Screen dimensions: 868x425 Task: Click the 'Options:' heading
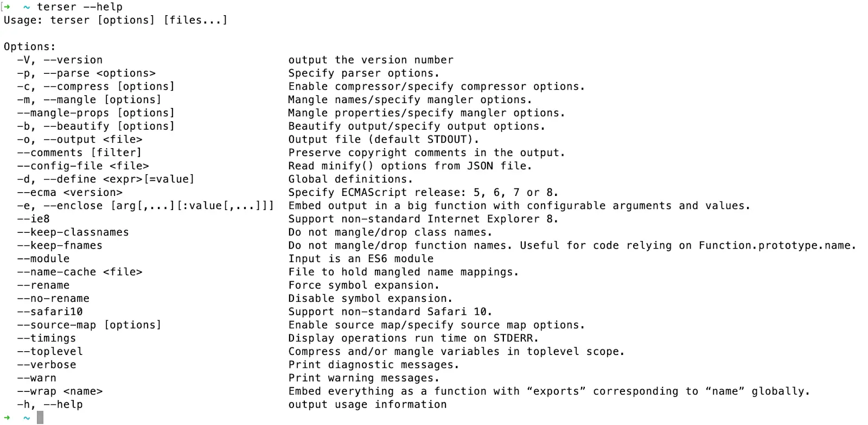coord(30,47)
